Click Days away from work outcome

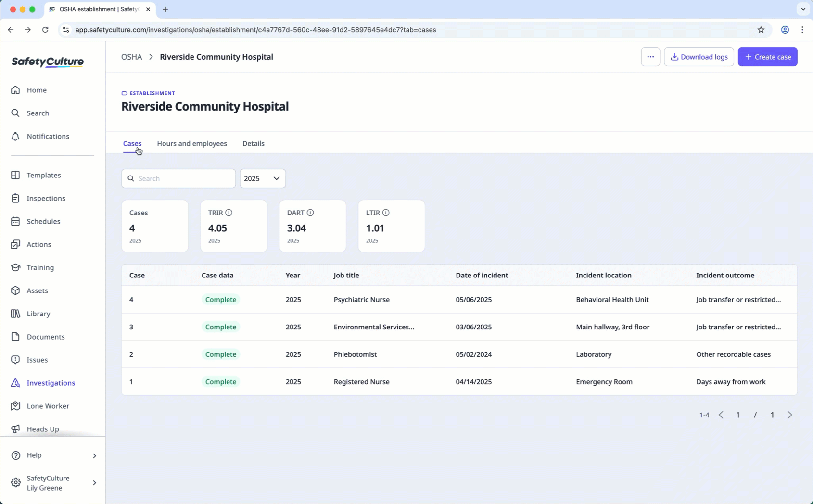(x=731, y=382)
